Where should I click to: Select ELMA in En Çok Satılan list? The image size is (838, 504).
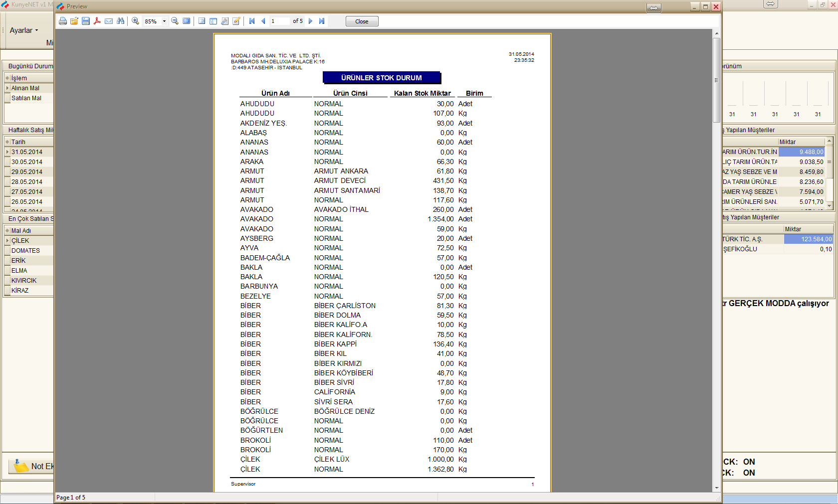click(29, 271)
